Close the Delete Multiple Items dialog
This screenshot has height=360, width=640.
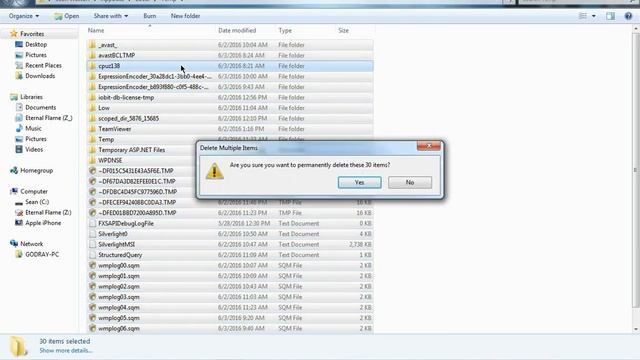[x=429, y=146]
